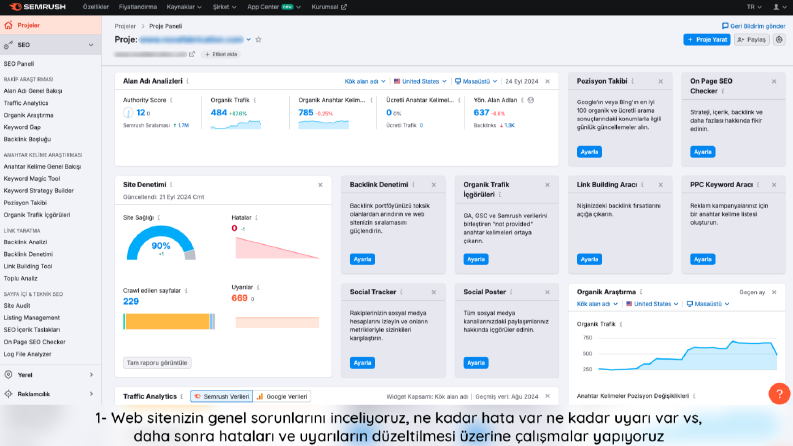The height and width of the screenshot is (446, 793).
Task: Close the Backlink Denetimi widget
Action: click(x=433, y=185)
